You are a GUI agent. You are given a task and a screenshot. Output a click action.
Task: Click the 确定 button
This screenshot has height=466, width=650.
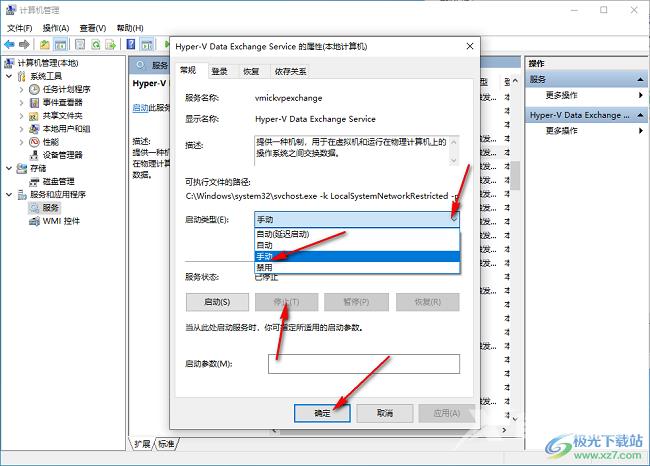(322, 413)
